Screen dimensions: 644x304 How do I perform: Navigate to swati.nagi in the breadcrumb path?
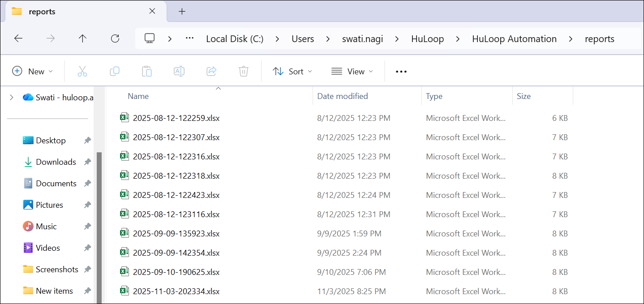point(362,39)
